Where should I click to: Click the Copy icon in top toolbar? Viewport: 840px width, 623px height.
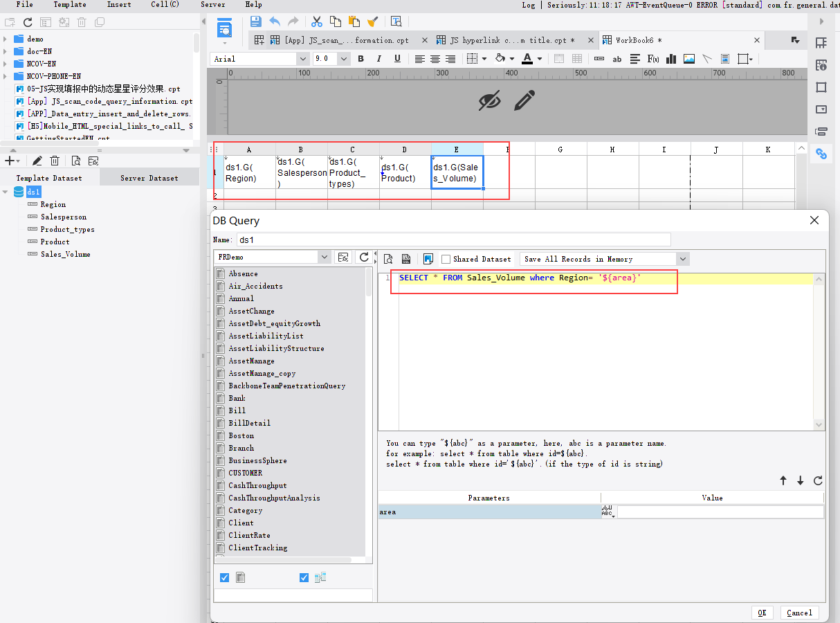click(336, 21)
